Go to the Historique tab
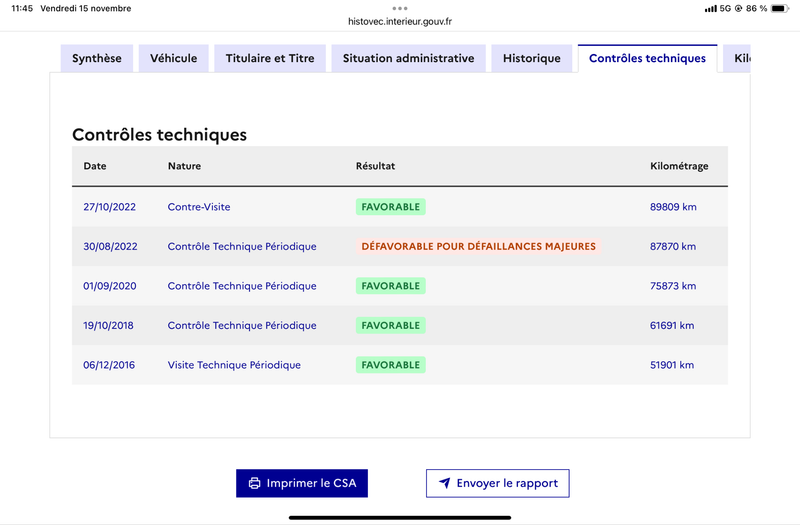Screen dimensions: 800x525 pyautogui.click(x=532, y=59)
